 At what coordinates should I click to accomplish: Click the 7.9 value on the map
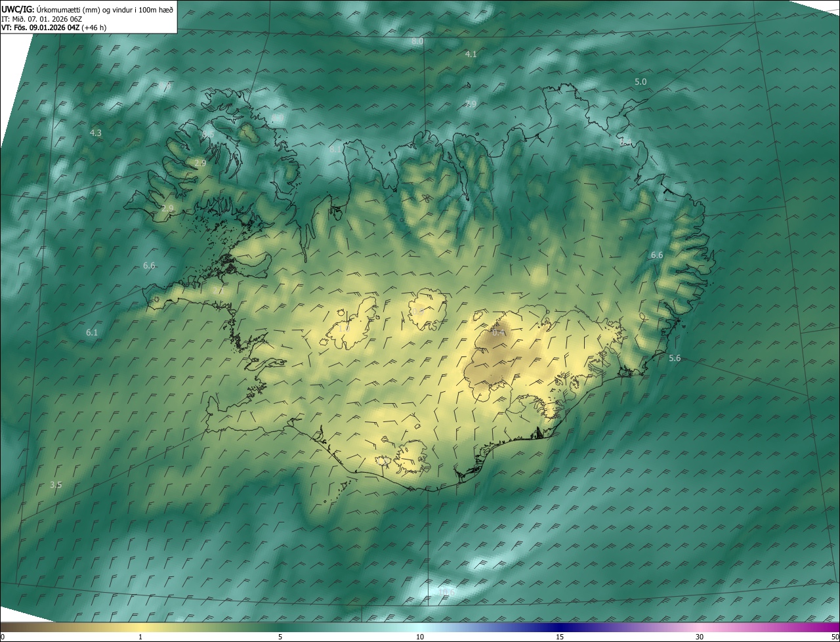[471, 104]
